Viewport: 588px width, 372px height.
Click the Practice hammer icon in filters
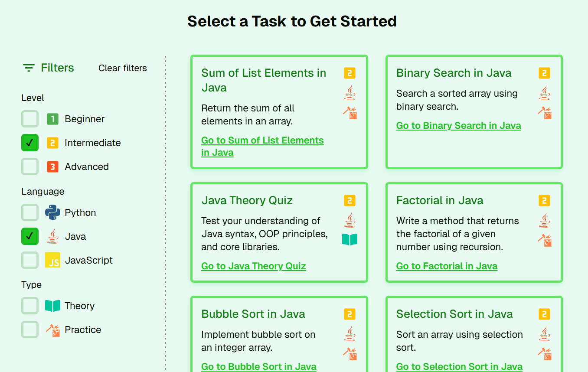click(x=52, y=330)
